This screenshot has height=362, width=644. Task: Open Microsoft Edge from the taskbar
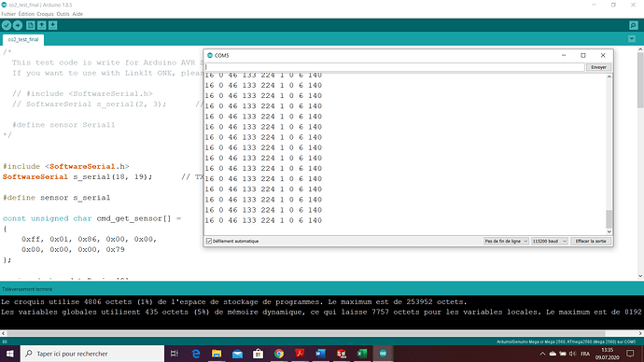click(196, 354)
